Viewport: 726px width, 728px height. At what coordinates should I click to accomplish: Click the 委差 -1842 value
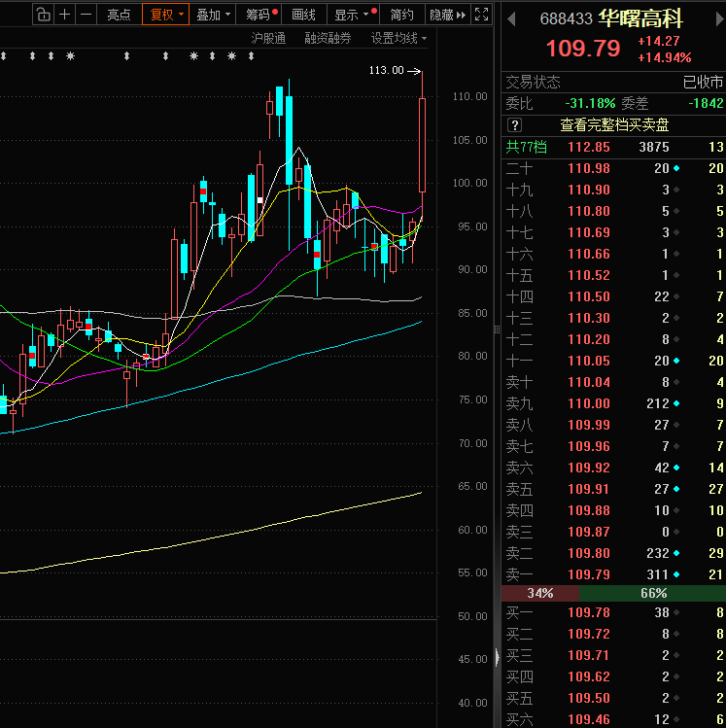pyautogui.click(x=706, y=103)
